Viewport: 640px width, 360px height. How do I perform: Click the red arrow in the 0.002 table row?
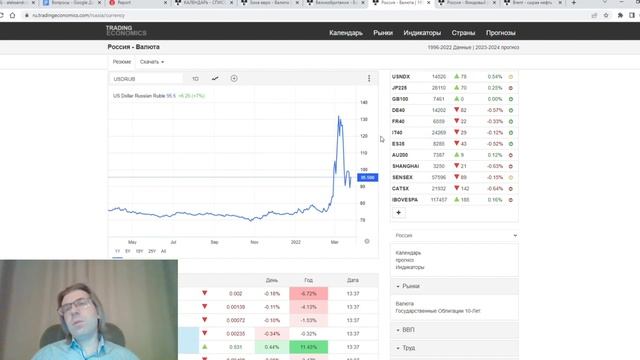click(204, 293)
